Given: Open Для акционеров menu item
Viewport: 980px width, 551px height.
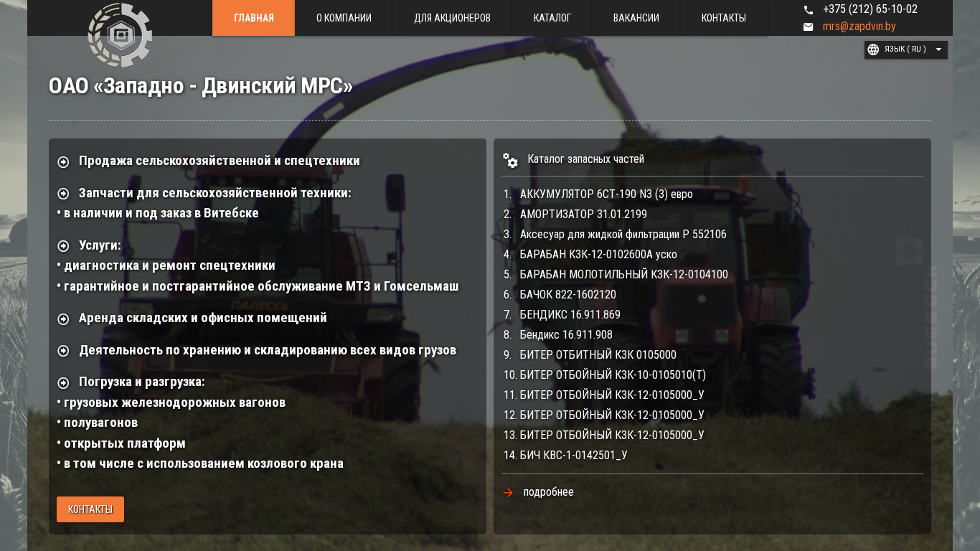Looking at the screenshot, I should [452, 18].
